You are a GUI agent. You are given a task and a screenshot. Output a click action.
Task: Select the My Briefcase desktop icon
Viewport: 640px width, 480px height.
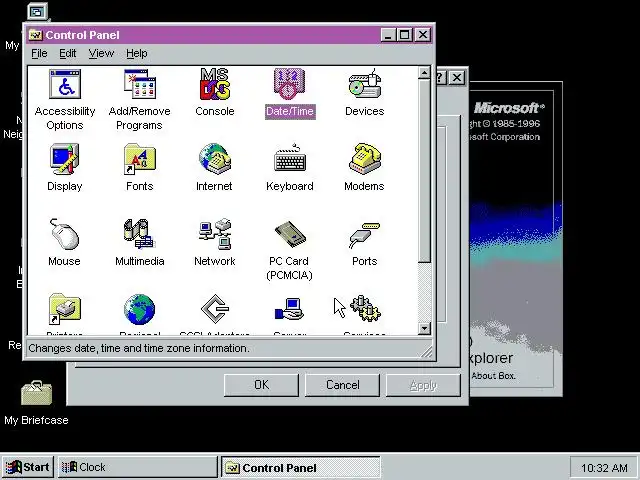point(36,393)
